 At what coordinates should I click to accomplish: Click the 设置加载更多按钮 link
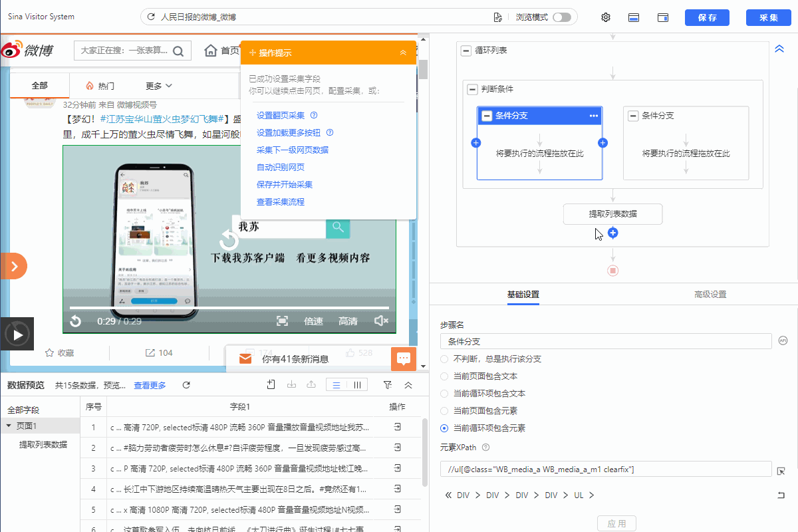(289, 133)
